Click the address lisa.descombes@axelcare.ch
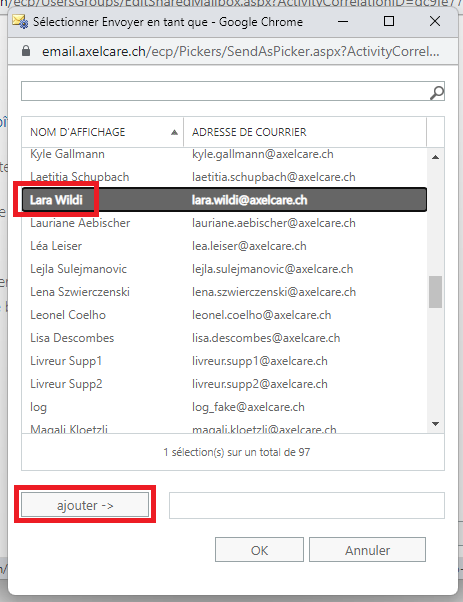The image size is (463, 602). [266, 338]
